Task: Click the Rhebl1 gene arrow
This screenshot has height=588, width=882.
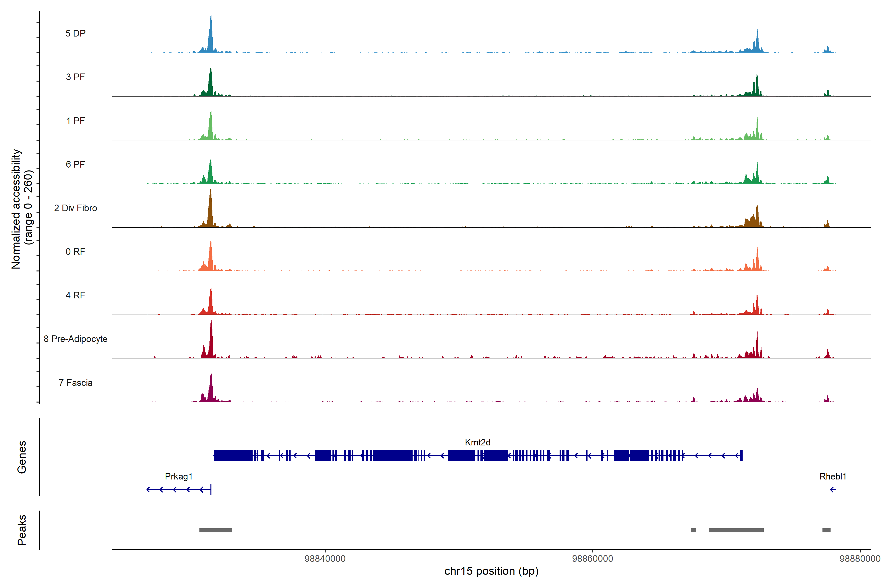Action: [833, 489]
